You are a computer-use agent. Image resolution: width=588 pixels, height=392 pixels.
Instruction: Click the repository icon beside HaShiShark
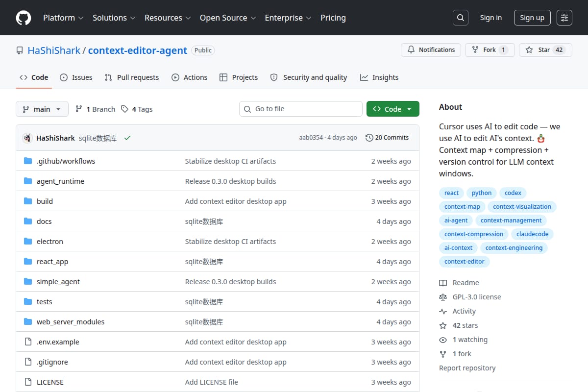(20, 50)
